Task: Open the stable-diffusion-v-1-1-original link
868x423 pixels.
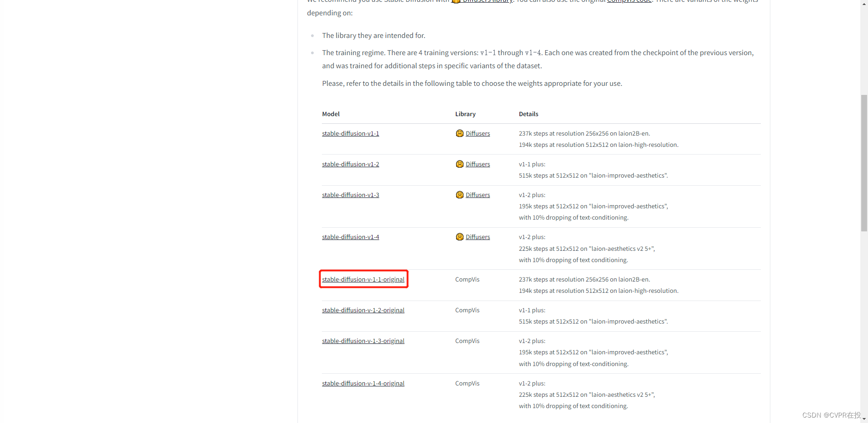Action: tap(363, 279)
